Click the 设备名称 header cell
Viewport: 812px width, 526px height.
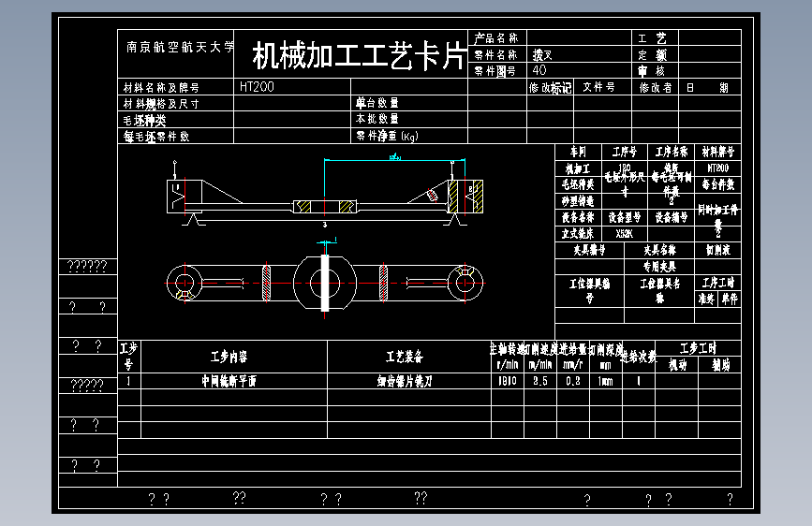pos(578,217)
